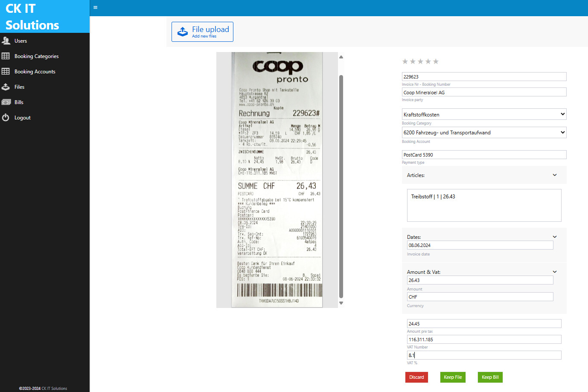Click the Logout power icon
Viewport: 588px width, 392px height.
pos(6,117)
